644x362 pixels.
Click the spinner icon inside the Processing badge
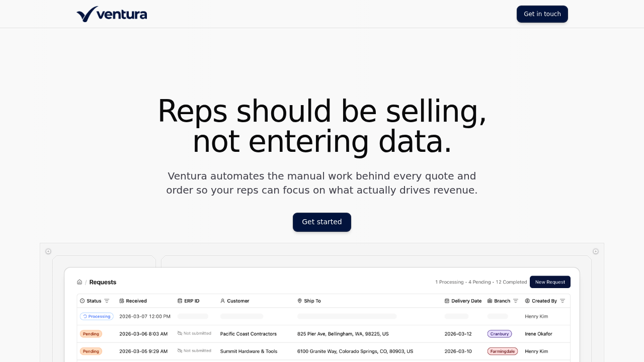coord(84,316)
